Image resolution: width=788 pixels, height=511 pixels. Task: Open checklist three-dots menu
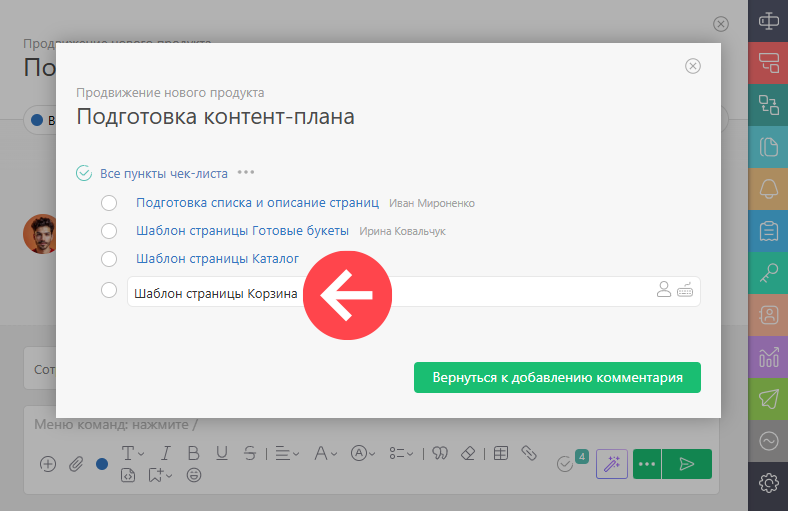click(246, 172)
